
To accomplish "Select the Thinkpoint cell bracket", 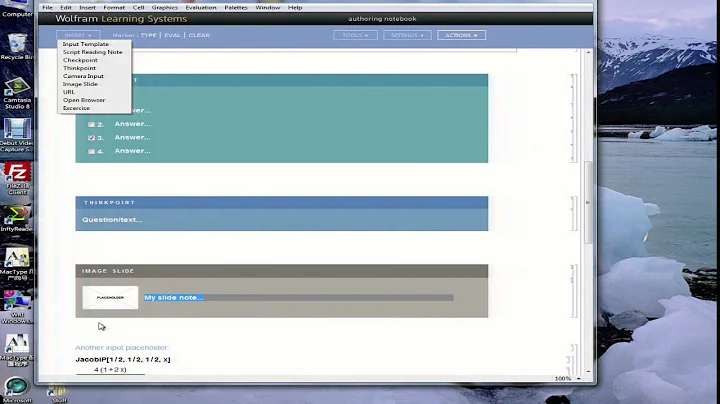I will tap(574, 213).
